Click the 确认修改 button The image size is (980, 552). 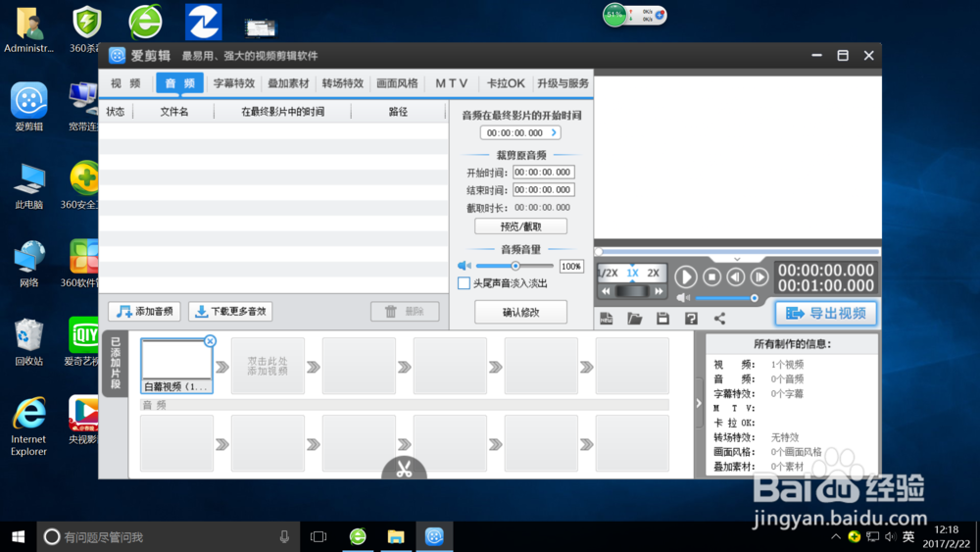click(520, 312)
